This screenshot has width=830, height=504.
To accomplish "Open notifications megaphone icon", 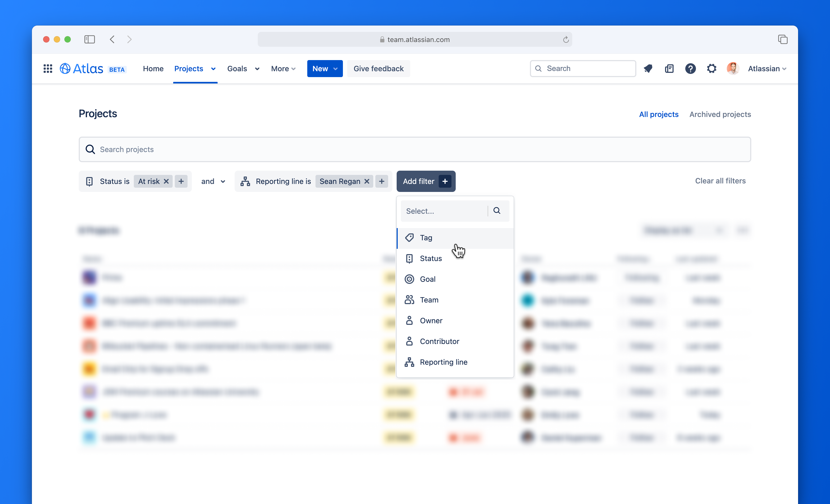I will click(648, 69).
